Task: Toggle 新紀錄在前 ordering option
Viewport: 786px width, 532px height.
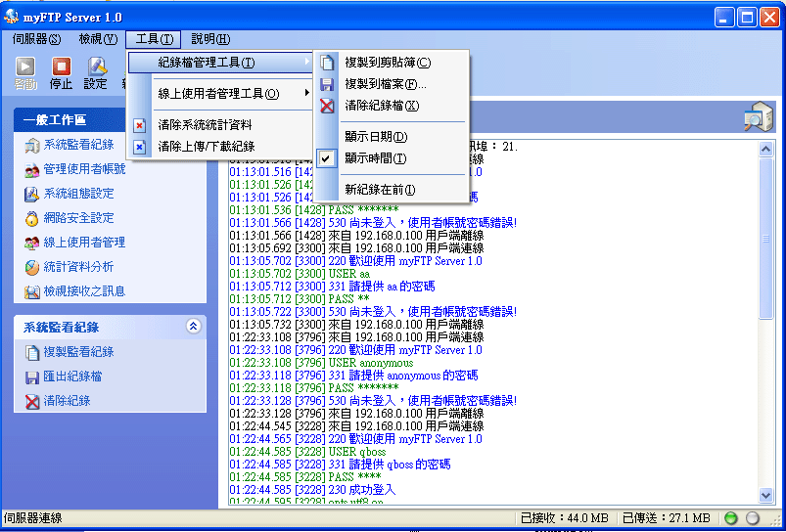Action: [391, 190]
